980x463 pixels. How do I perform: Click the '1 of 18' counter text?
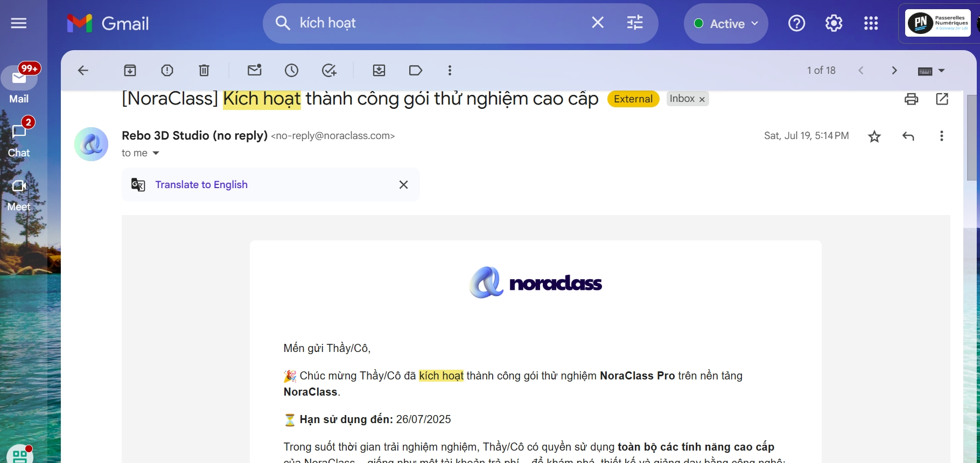821,71
